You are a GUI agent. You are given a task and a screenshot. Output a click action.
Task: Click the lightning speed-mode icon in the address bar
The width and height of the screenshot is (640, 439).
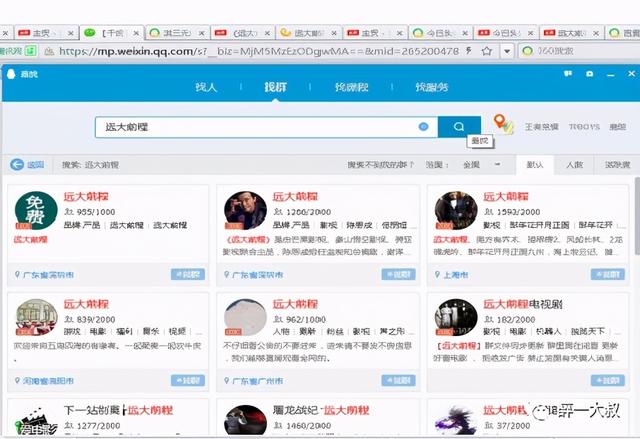pyautogui.click(x=469, y=51)
